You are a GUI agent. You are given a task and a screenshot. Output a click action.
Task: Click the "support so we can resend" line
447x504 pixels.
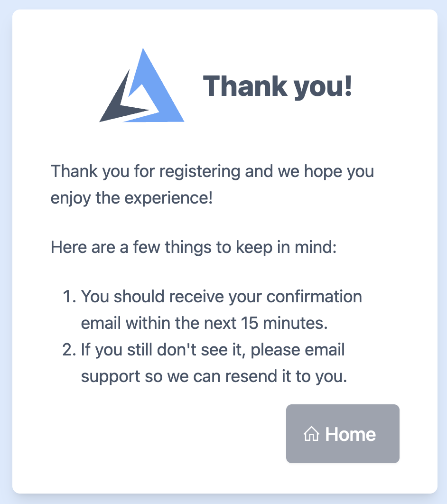[214, 377]
